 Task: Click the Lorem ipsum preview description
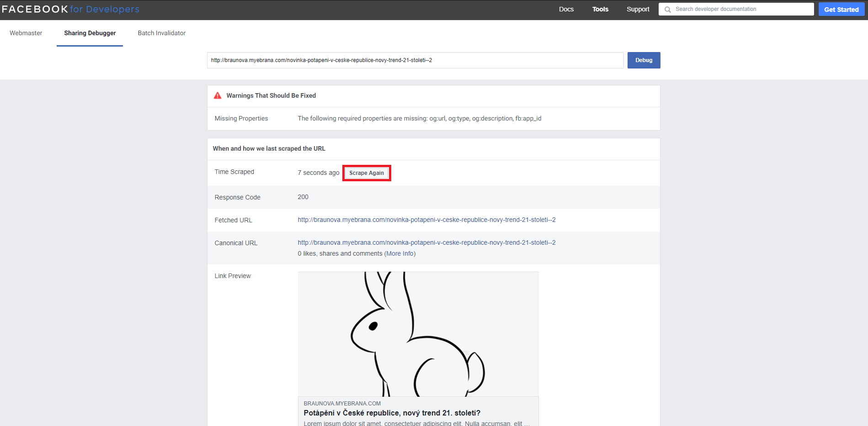point(416,423)
